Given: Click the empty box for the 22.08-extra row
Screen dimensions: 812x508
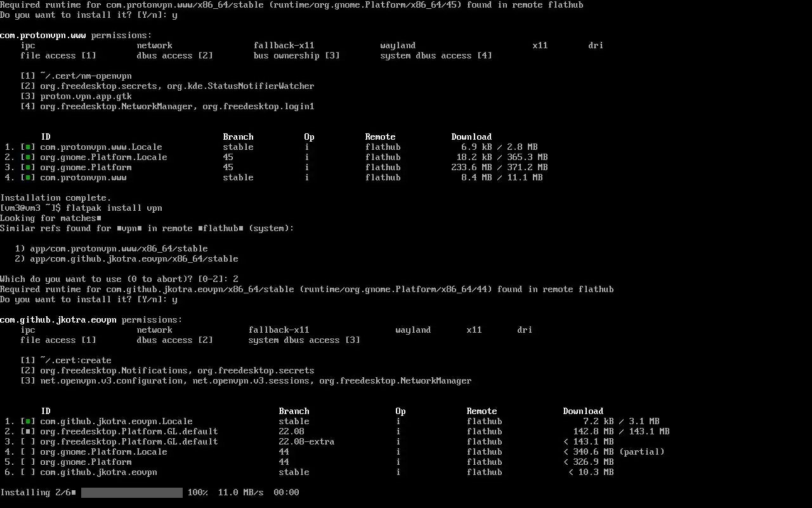Looking at the screenshot, I should click(28, 442).
